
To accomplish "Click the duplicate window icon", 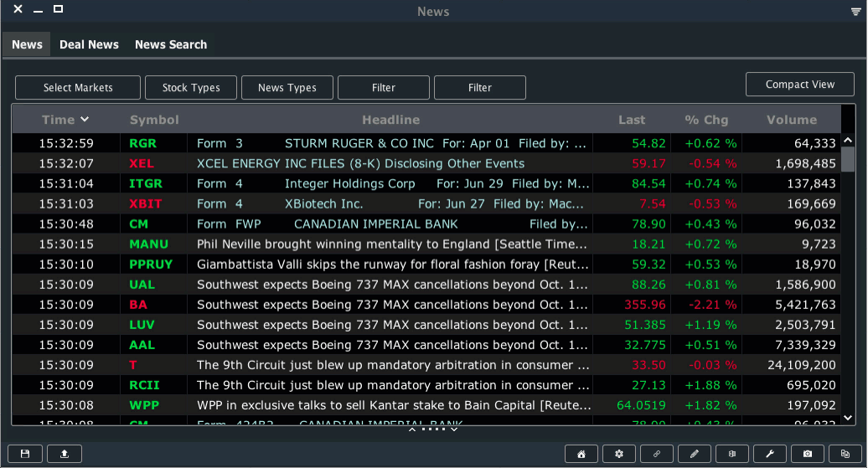I will (845, 454).
